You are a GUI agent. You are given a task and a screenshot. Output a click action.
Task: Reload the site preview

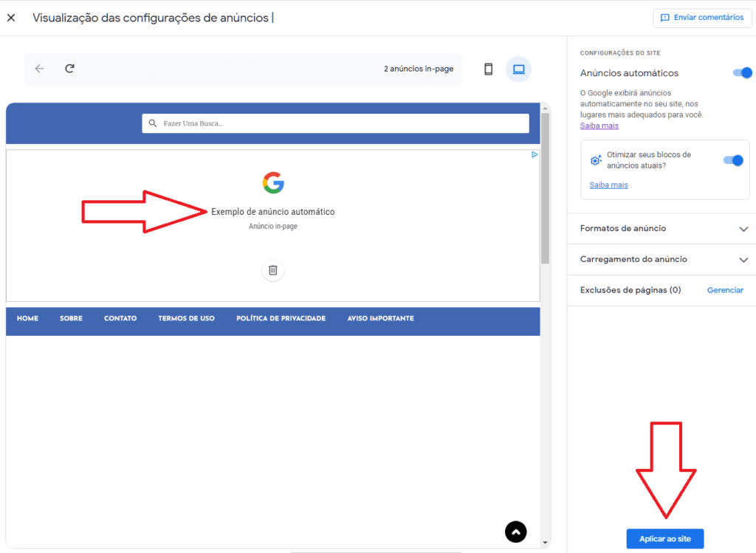(70, 69)
